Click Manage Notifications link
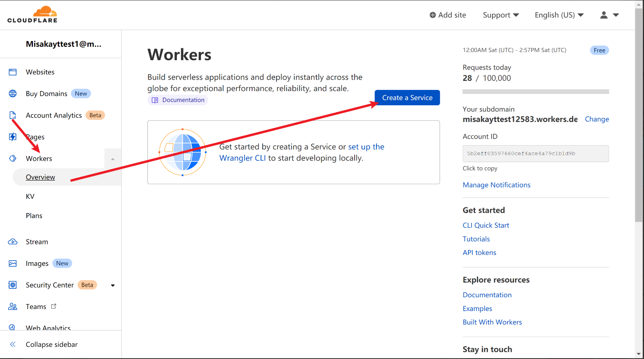 click(x=496, y=185)
